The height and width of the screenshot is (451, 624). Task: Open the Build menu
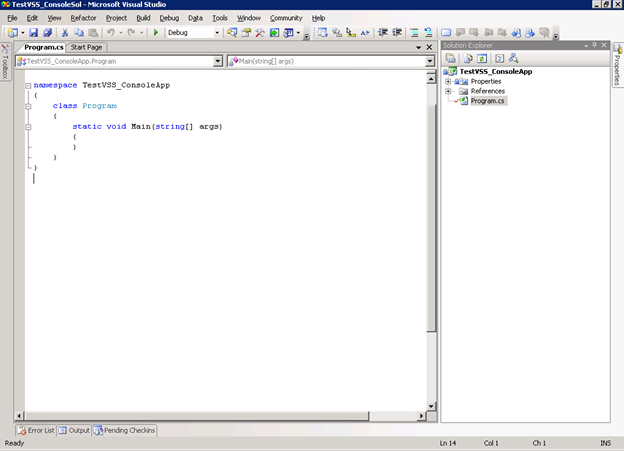[x=143, y=18]
